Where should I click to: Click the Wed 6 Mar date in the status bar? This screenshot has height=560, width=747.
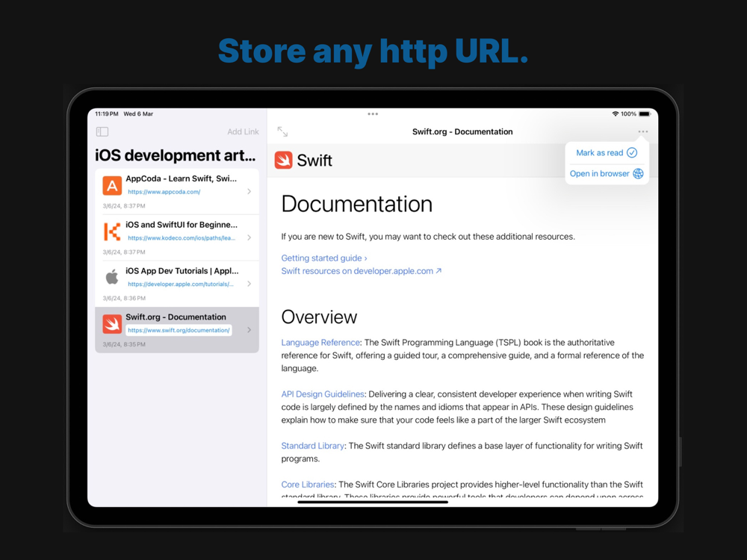pos(138,113)
